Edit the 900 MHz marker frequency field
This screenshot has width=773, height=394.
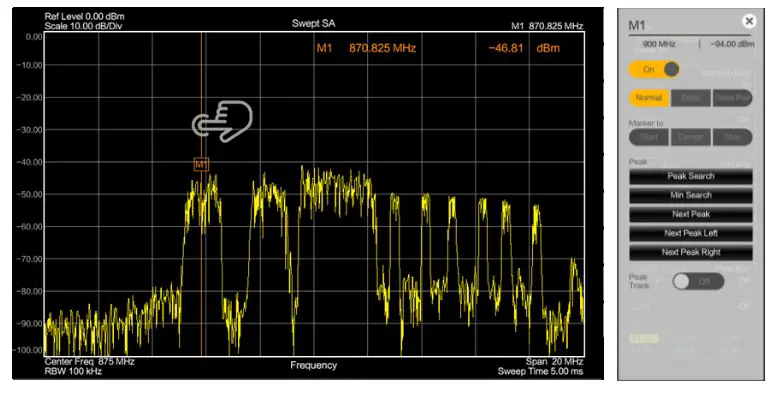(659, 44)
